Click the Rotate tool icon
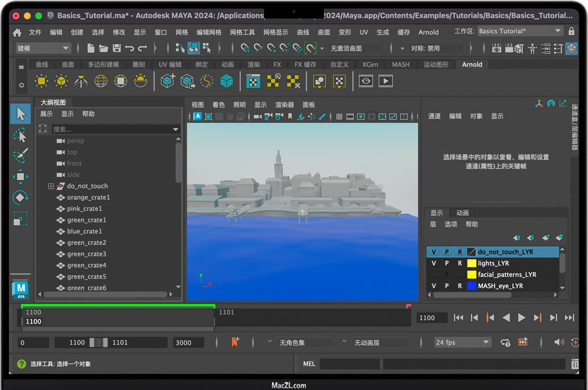 click(20, 198)
